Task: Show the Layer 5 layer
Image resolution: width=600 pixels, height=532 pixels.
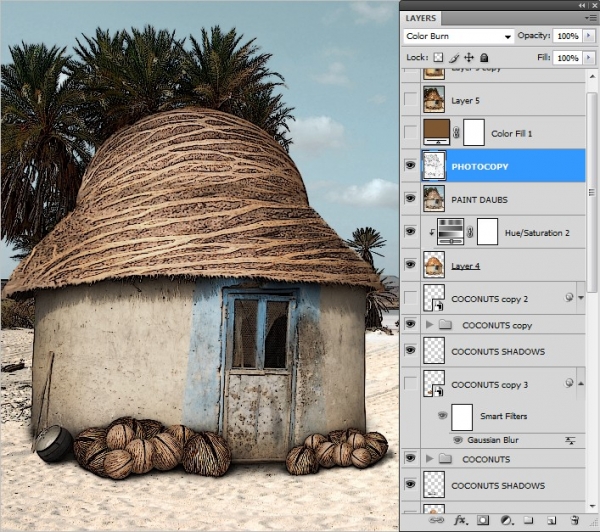Action: [411, 100]
